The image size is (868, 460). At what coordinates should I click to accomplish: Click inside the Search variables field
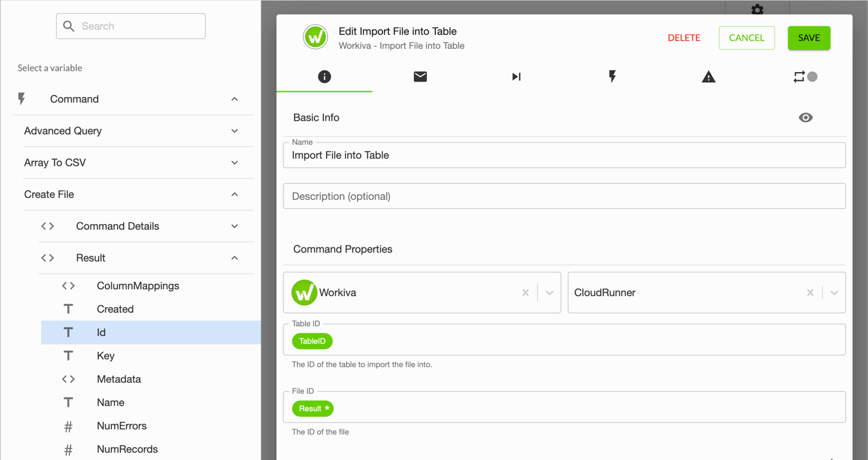tap(131, 26)
